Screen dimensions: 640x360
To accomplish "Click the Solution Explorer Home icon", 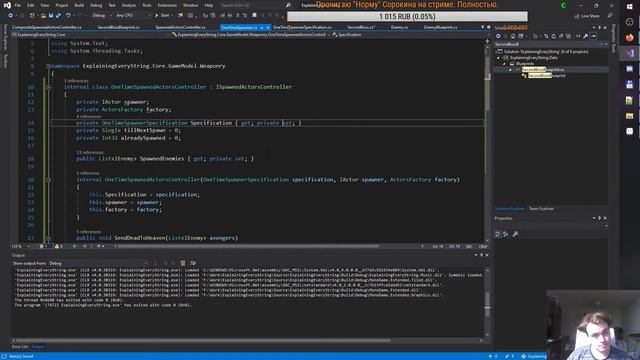I will pyautogui.click(x=513, y=36).
